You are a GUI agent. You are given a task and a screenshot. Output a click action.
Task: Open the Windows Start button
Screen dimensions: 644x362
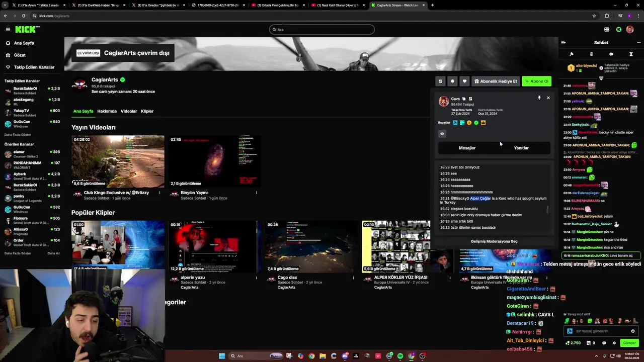coord(222,356)
